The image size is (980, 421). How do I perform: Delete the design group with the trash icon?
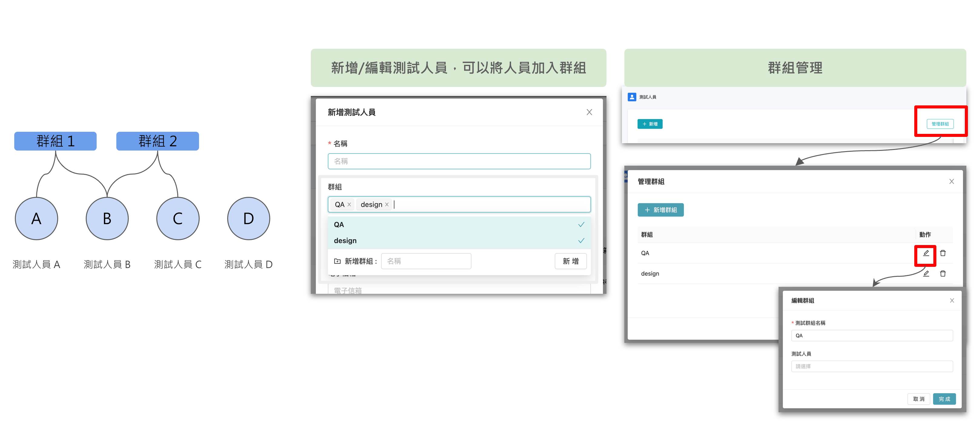click(x=943, y=273)
